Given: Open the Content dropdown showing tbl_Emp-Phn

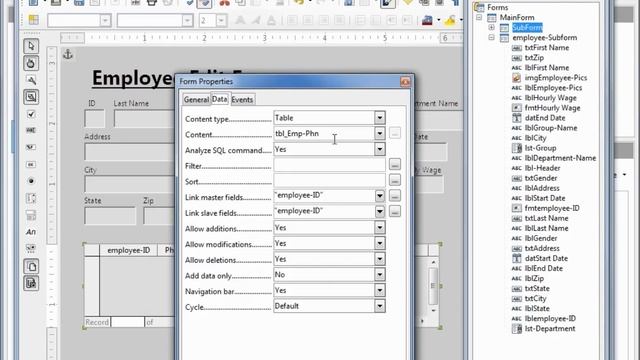Looking at the screenshot, I should [380, 133].
